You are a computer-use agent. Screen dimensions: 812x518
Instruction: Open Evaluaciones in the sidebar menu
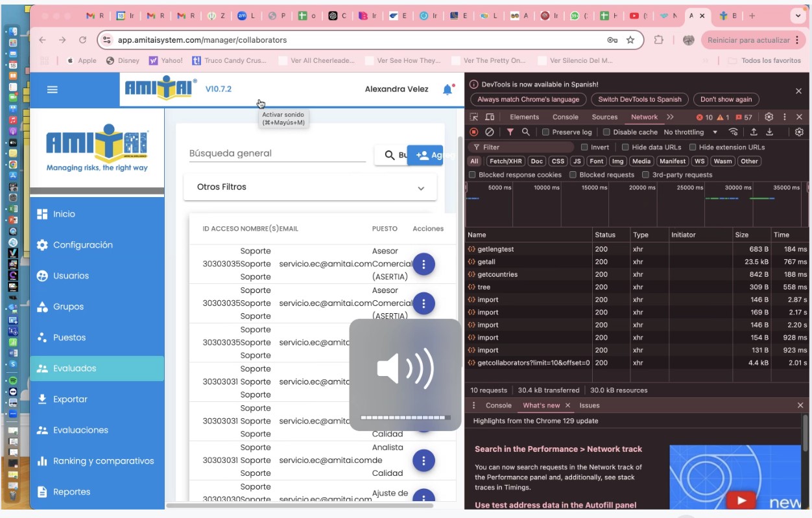80,430
